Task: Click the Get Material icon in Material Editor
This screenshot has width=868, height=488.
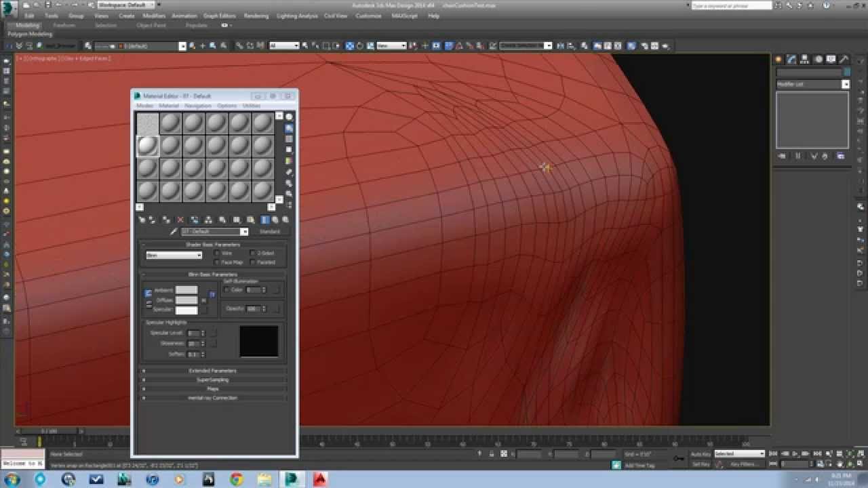Action: point(142,220)
